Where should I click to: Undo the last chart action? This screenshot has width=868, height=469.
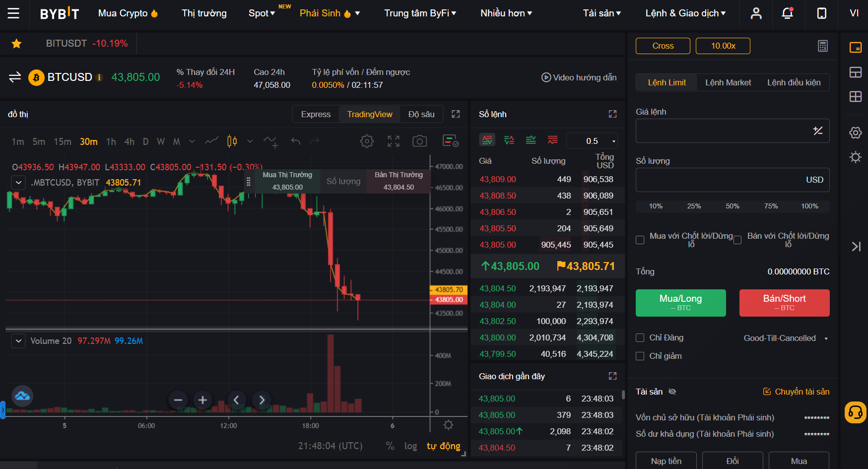click(296, 141)
